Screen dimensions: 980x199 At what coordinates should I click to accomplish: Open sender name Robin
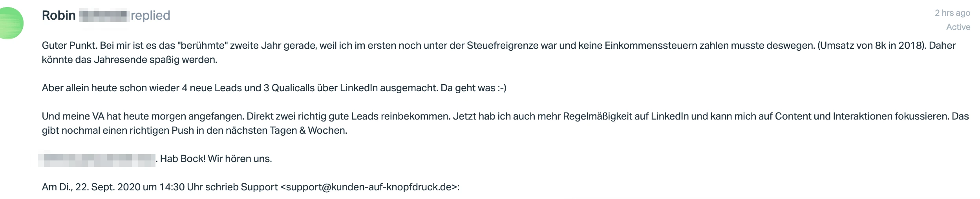tap(59, 16)
